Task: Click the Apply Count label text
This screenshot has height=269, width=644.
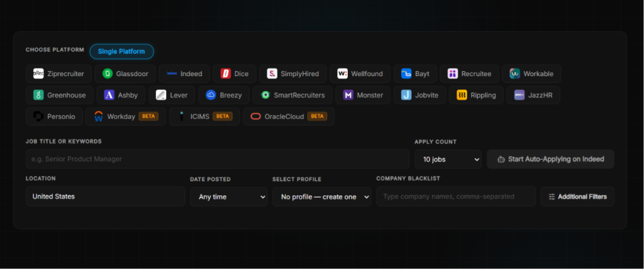Action: click(435, 141)
